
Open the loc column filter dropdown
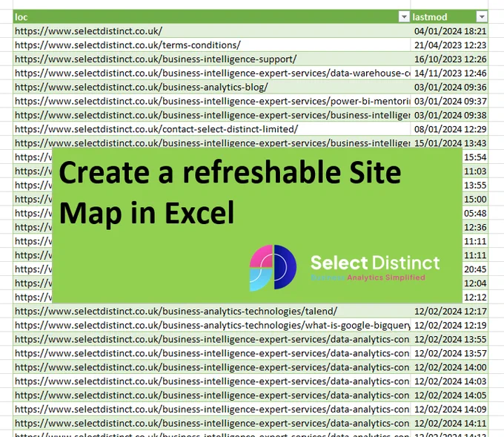404,17
